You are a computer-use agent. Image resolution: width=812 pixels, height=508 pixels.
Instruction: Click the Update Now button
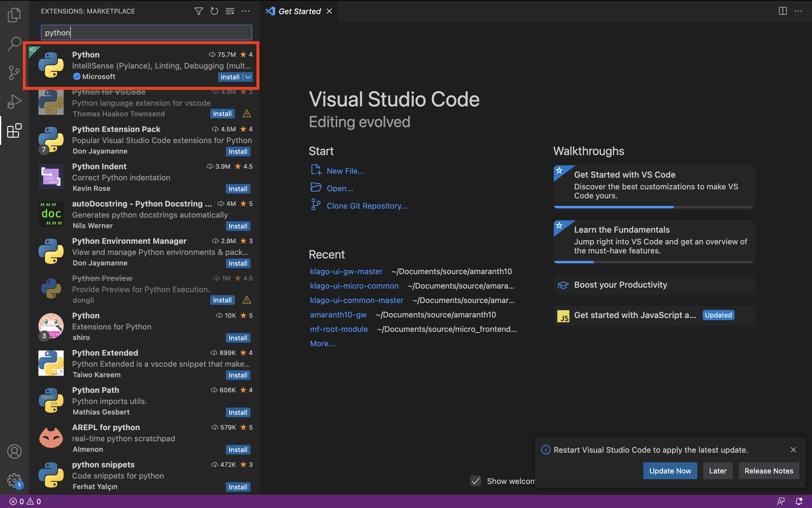click(670, 471)
